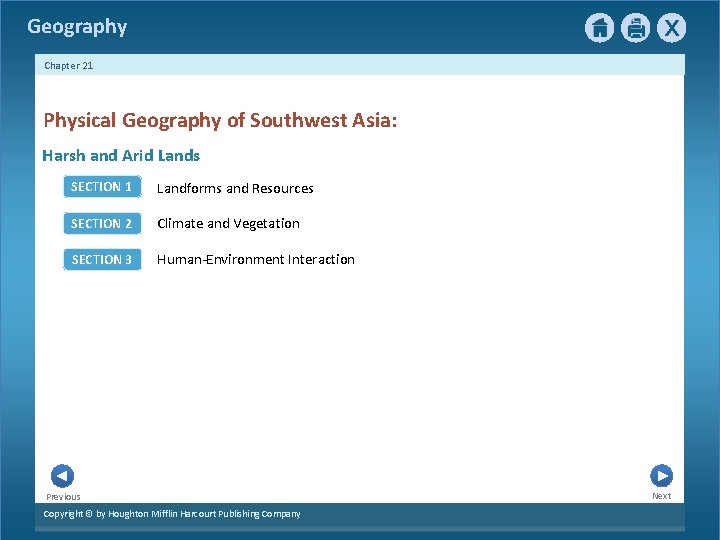Open the SECTION 2 button

[102, 223]
